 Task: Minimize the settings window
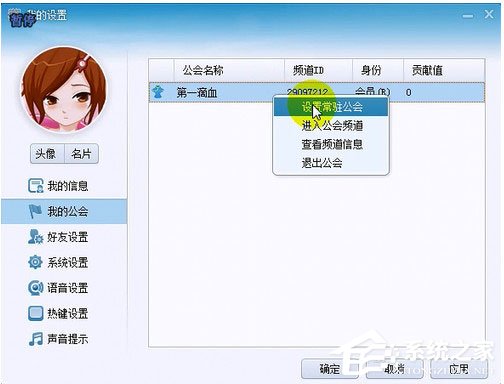(467, 16)
